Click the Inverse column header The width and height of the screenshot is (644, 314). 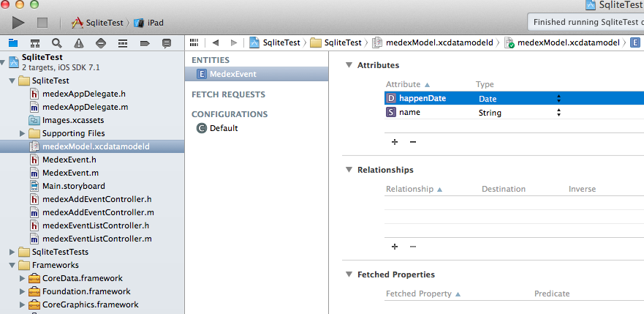click(582, 189)
